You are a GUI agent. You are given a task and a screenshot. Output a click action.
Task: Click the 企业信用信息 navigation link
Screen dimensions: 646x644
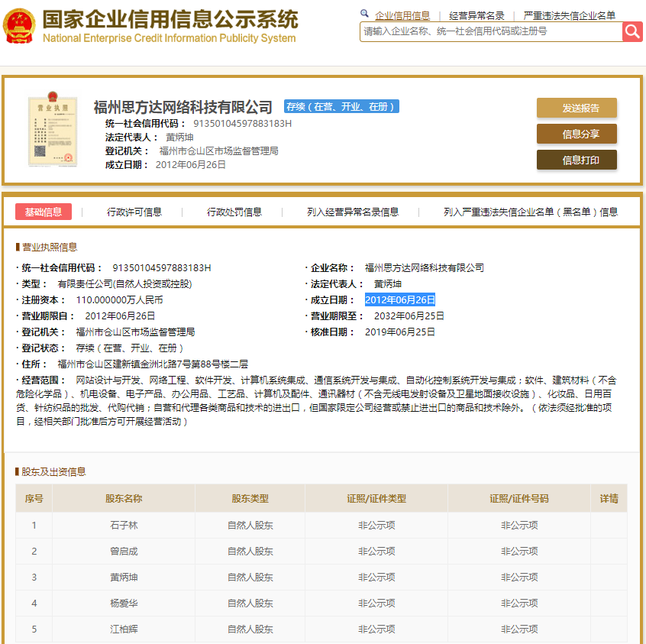pos(402,15)
